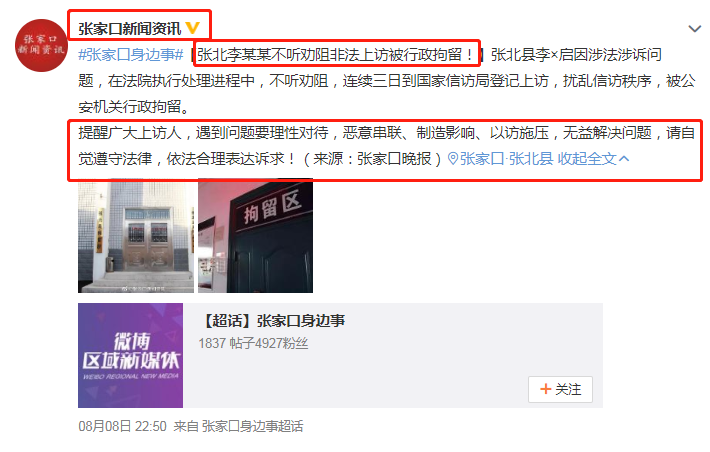Click the 来源：张家口晚报 text
This screenshot has width=710, height=452.
372,159
